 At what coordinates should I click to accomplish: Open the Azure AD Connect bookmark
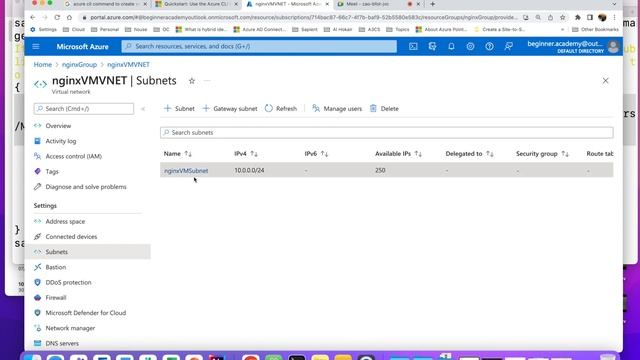click(x=260, y=29)
